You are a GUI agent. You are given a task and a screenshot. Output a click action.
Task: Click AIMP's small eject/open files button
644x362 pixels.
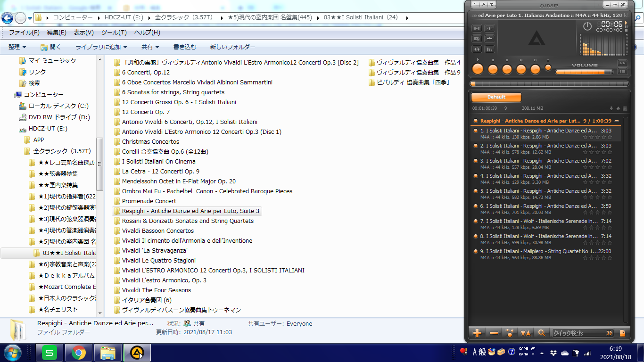click(548, 67)
